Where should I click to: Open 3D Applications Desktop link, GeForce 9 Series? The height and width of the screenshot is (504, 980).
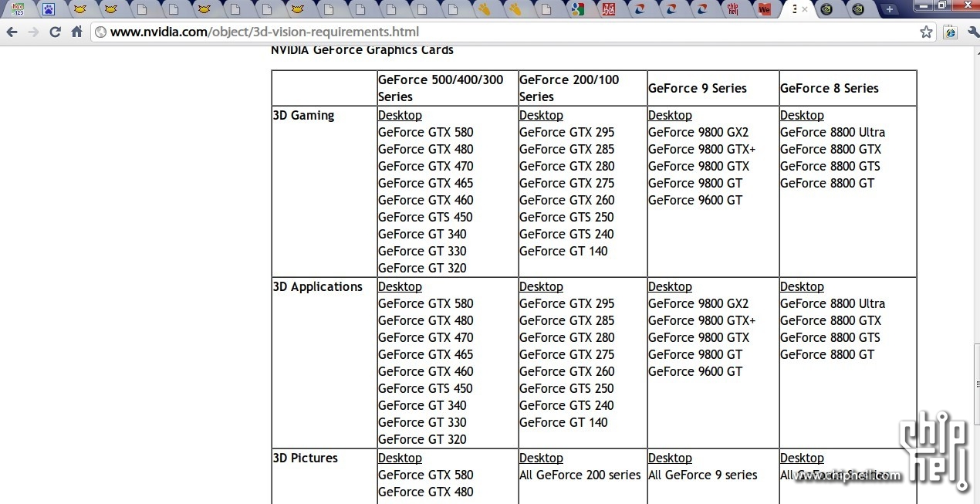click(x=670, y=286)
